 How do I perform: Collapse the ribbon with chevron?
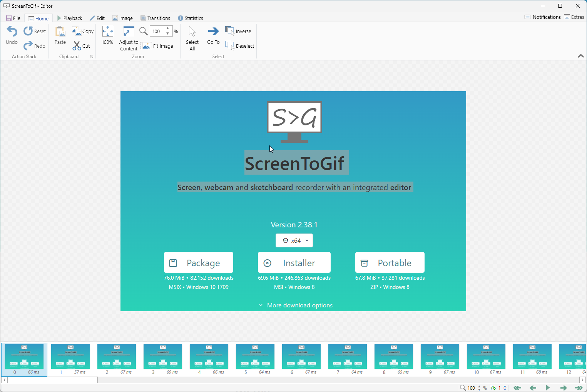pyautogui.click(x=581, y=56)
